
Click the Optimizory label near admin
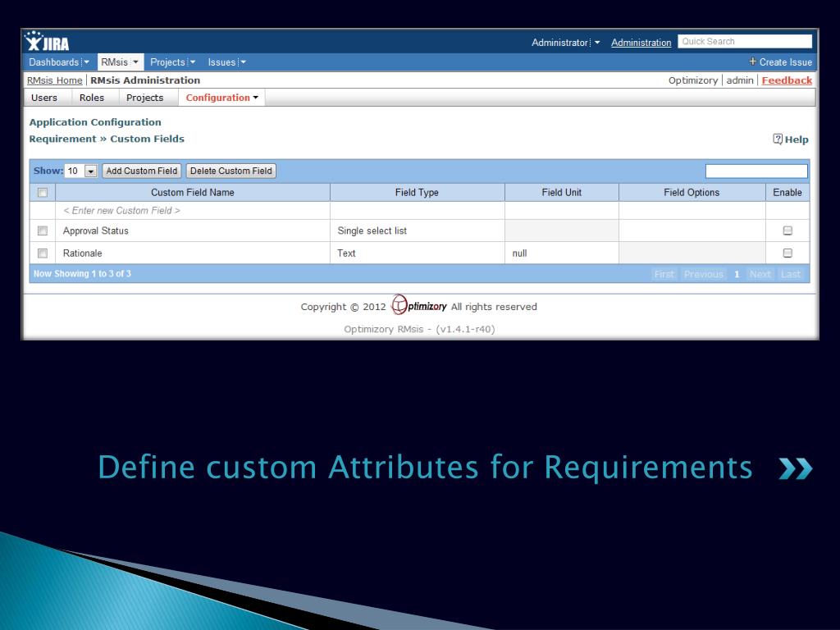693,80
